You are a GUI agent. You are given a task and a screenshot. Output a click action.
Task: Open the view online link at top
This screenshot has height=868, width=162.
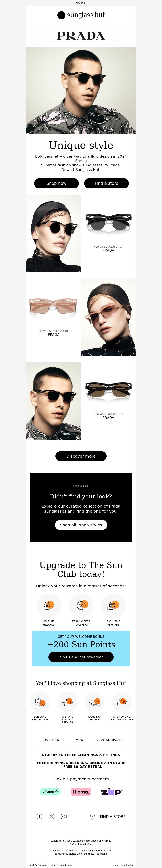[x=81, y=3]
